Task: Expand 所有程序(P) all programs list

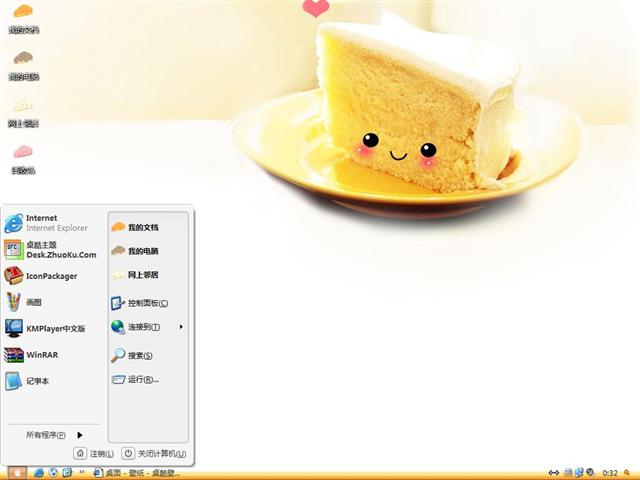Action: point(54,435)
